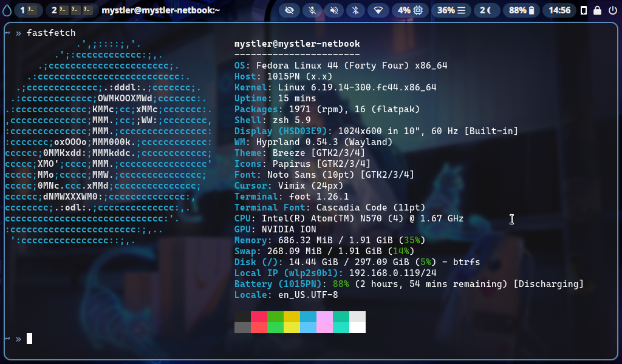Click the Host line 1015PN

point(283,76)
